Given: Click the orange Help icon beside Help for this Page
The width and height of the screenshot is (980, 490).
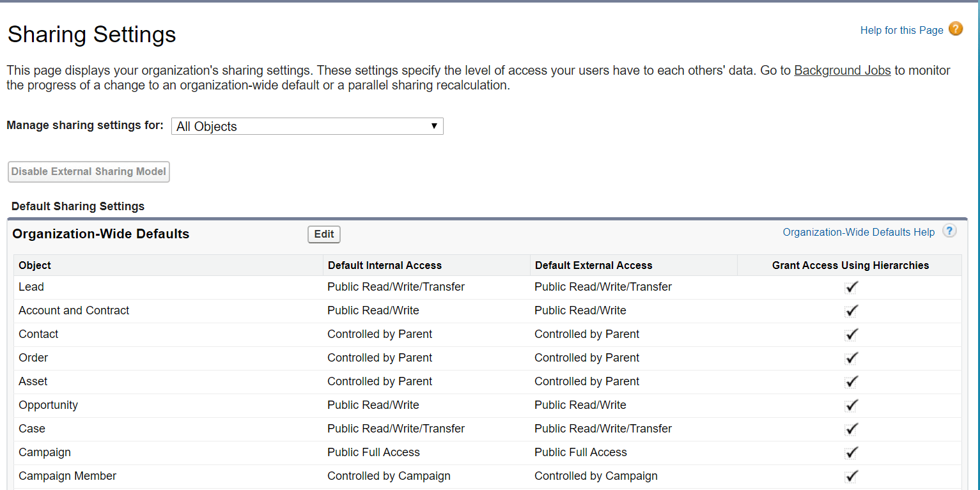Looking at the screenshot, I should click(x=955, y=29).
